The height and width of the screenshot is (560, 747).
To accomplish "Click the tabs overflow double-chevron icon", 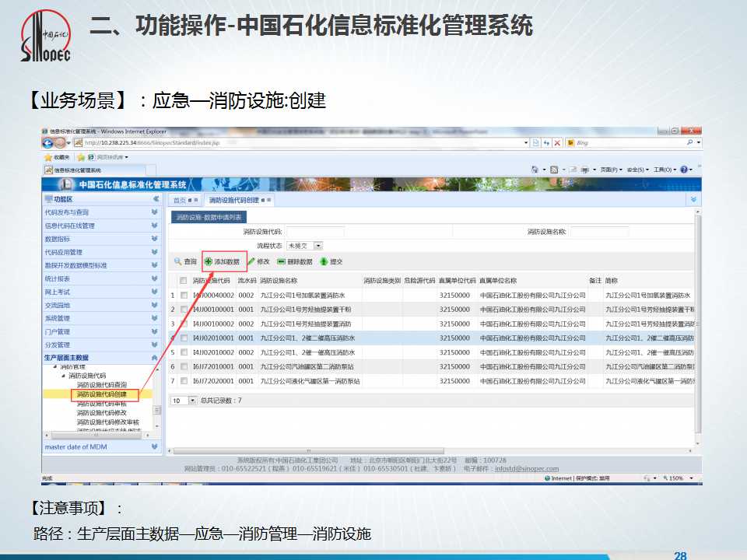I will (x=693, y=200).
